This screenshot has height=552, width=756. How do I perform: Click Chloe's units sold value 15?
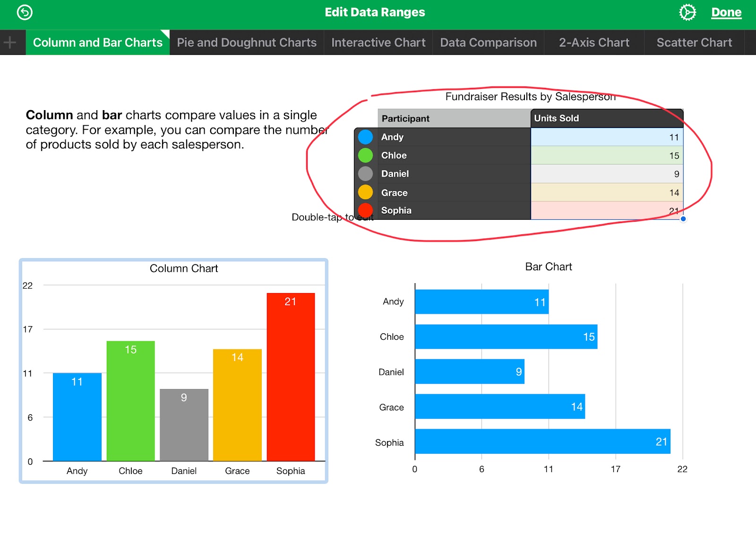(x=607, y=155)
